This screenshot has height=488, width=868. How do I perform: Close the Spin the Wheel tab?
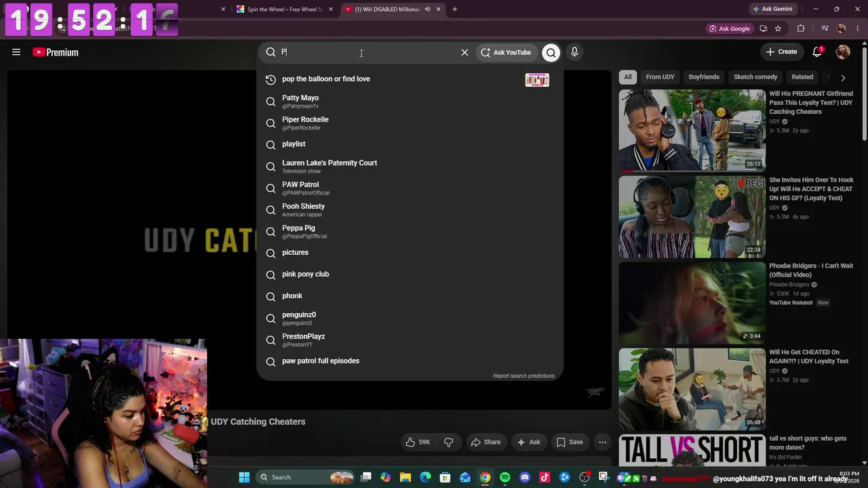[331, 9]
